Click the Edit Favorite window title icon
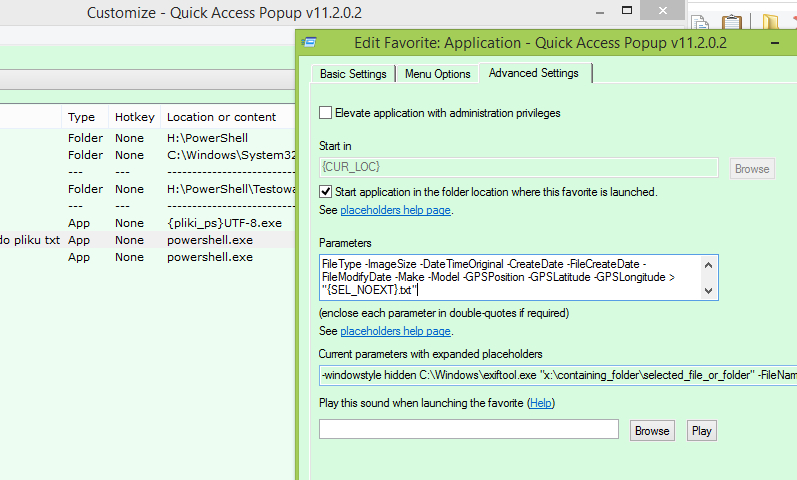Viewport: 797px width, 480px height. point(309,42)
